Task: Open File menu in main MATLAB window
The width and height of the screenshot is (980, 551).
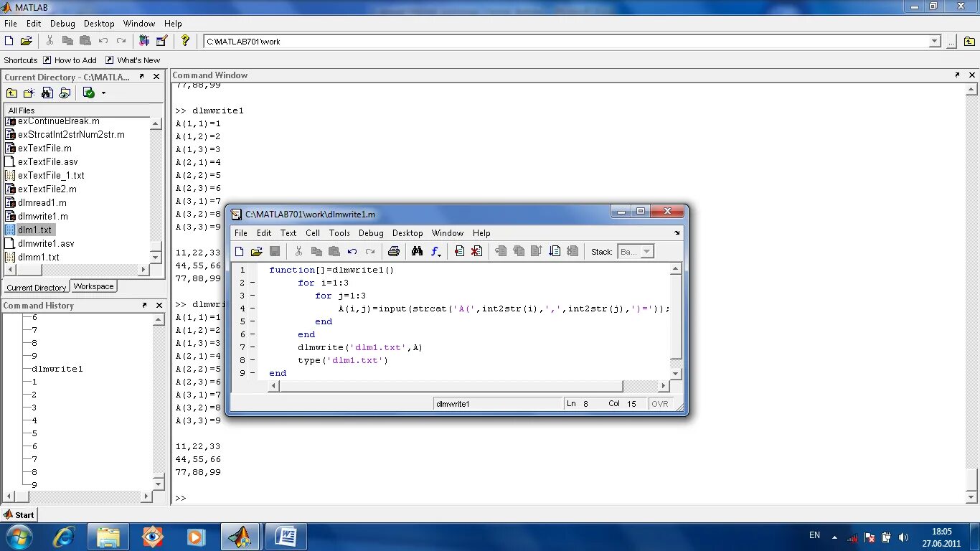Action: (11, 24)
